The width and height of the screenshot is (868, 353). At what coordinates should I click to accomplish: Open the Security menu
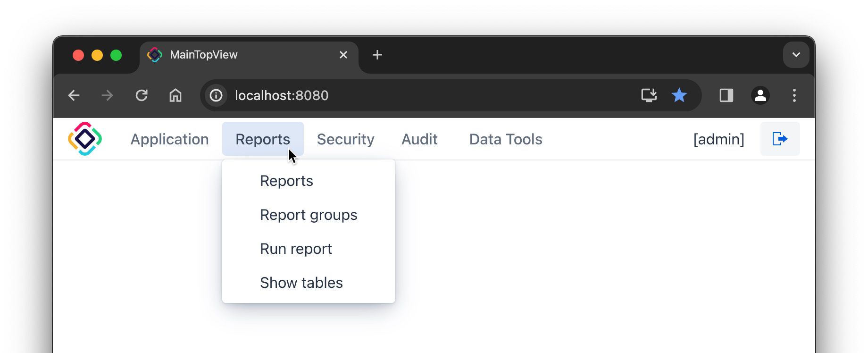(x=345, y=139)
